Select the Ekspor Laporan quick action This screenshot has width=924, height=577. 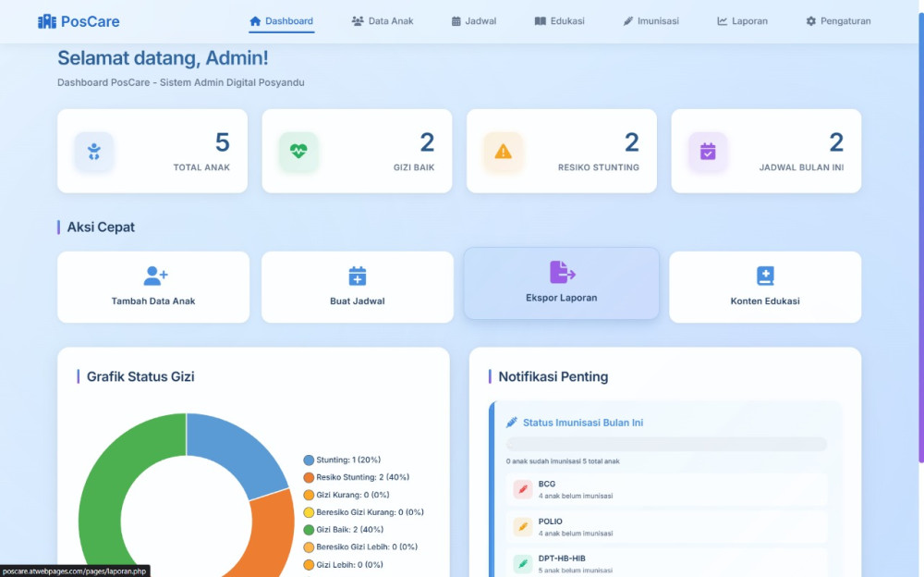point(562,283)
